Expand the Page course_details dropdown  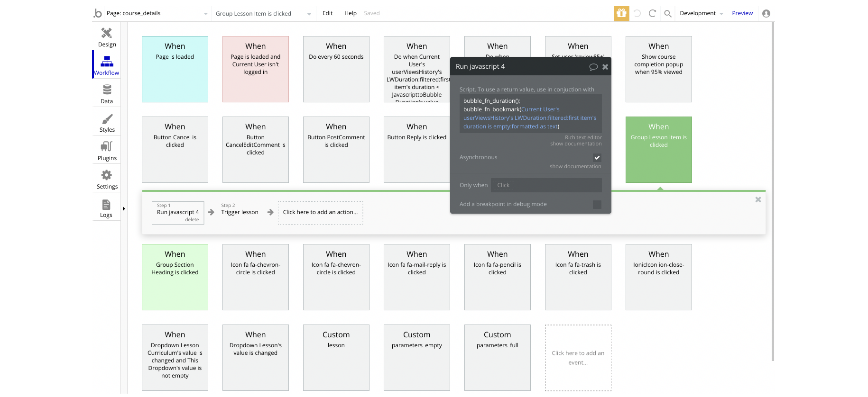(x=205, y=14)
